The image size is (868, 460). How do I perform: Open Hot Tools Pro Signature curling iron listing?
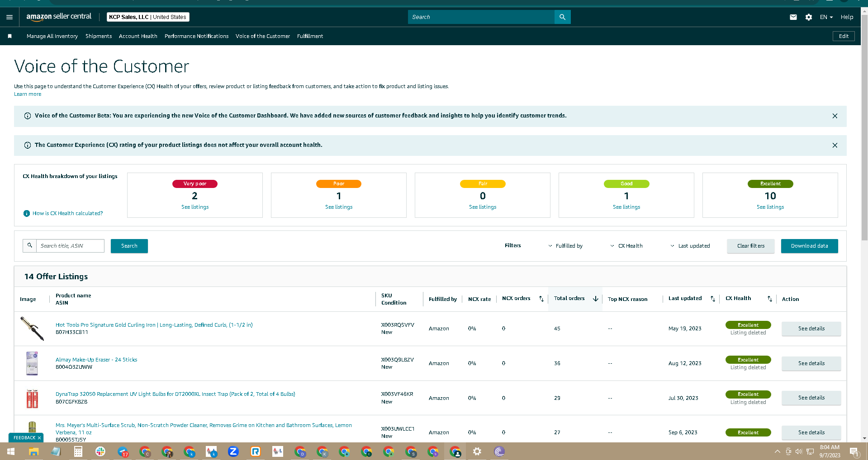pyautogui.click(x=154, y=325)
